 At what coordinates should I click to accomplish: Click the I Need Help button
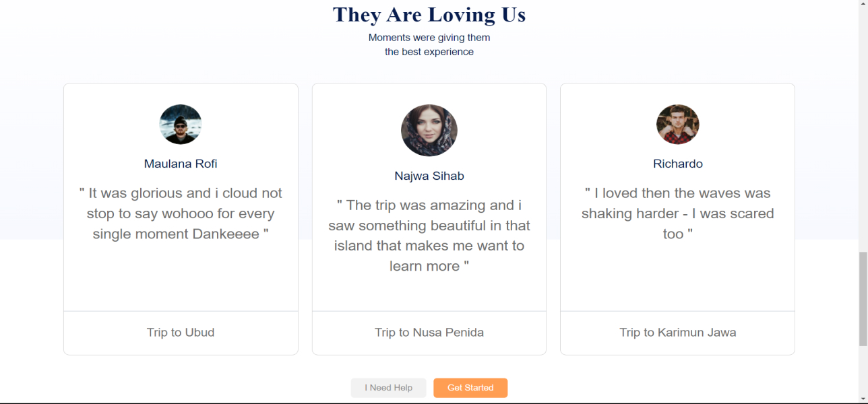(389, 388)
